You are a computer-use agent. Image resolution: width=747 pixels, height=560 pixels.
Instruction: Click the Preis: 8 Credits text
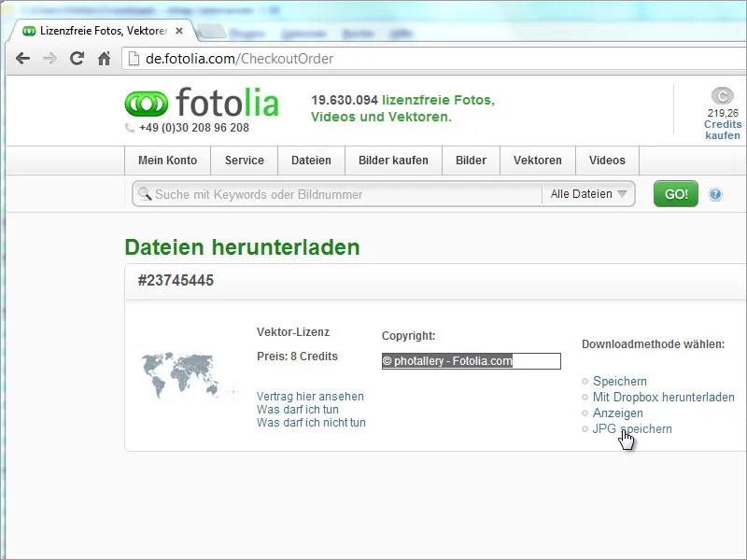297,357
